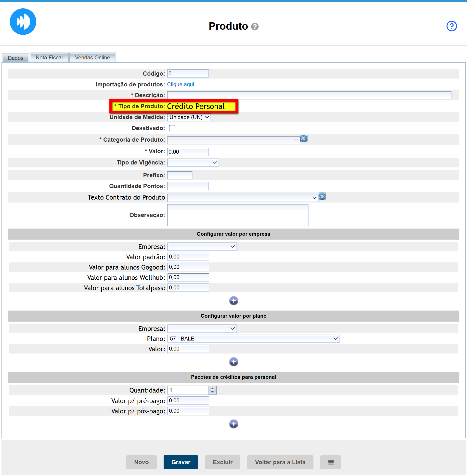Click the blue fast-forward logo icon

tap(23, 22)
